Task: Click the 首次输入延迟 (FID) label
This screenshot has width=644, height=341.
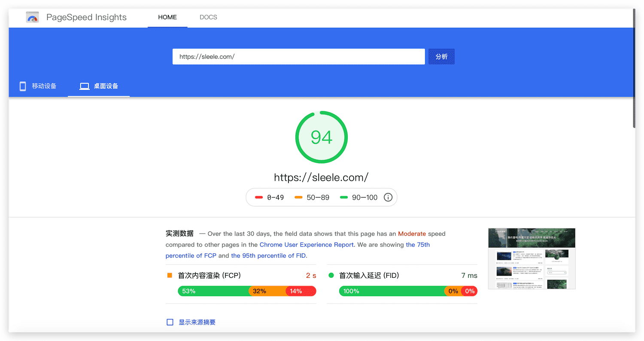Action: [369, 275]
